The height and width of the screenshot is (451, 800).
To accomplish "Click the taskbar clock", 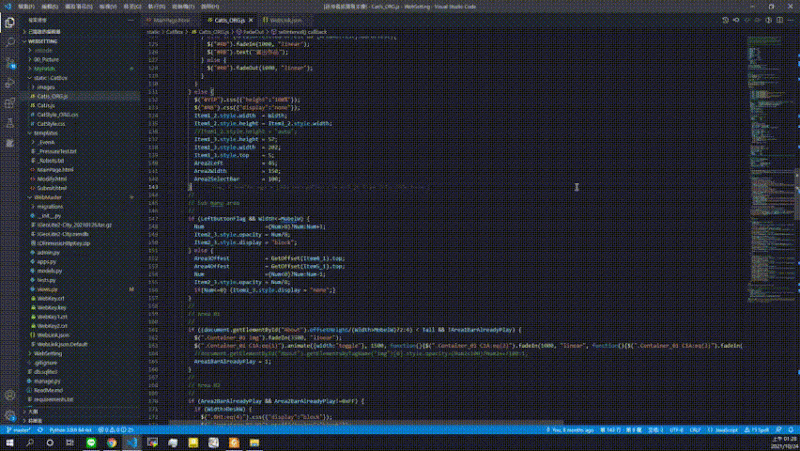I will coord(783,442).
